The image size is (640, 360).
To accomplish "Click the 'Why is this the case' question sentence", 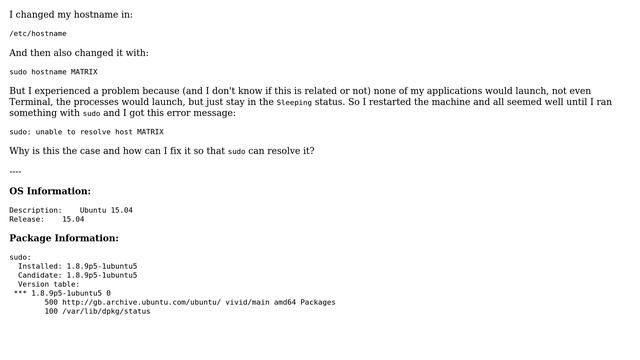I will click(x=162, y=151).
